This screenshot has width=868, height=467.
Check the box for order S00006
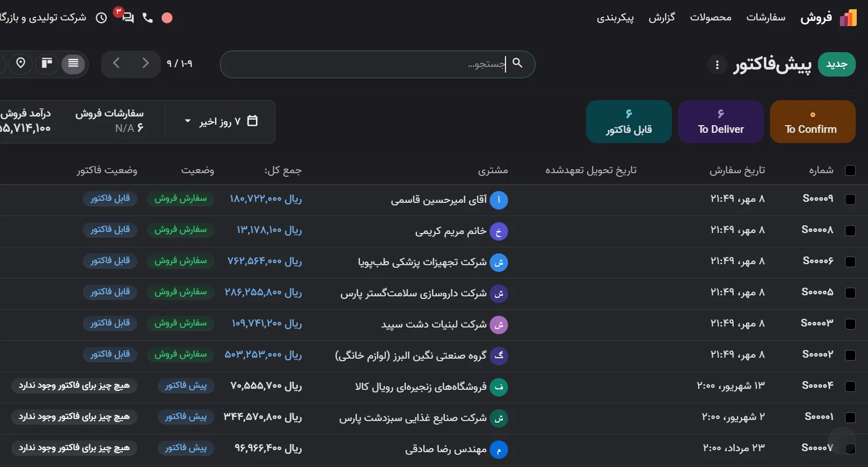click(850, 262)
